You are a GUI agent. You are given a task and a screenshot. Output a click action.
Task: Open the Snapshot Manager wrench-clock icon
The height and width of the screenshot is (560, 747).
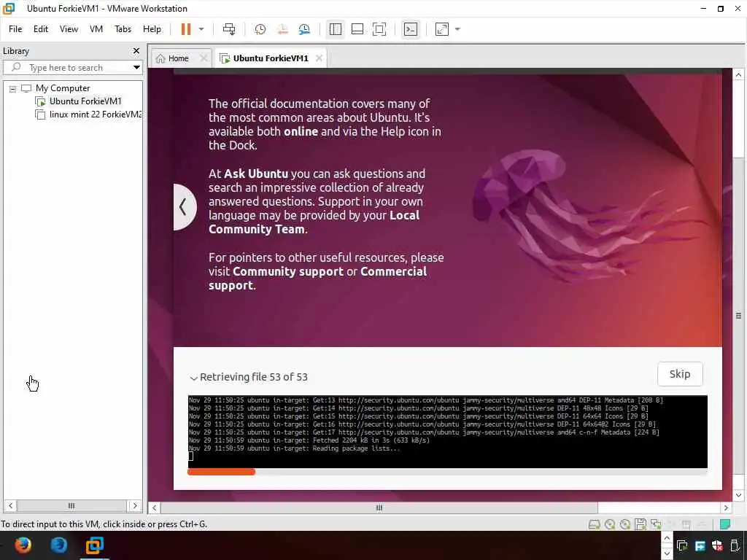pyautogui.click(x=304, y=29)
